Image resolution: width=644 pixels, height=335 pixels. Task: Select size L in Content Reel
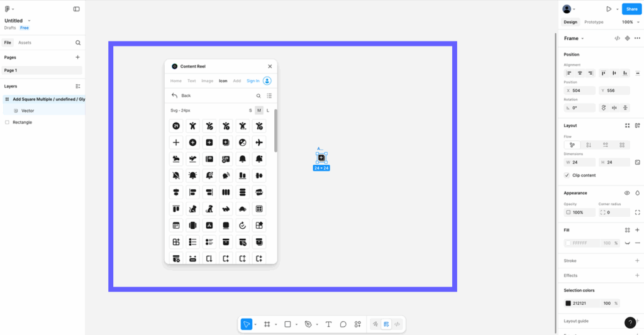[x=268, y=111]
